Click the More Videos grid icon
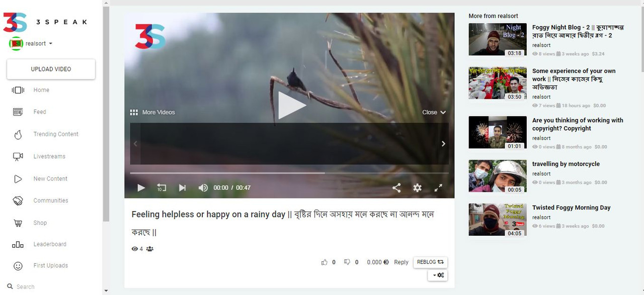The image size is (644, 295). point(134,112)
